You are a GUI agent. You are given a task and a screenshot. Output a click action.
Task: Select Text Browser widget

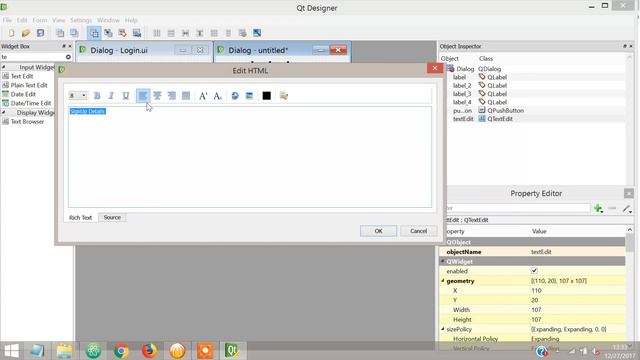point(27,122)
